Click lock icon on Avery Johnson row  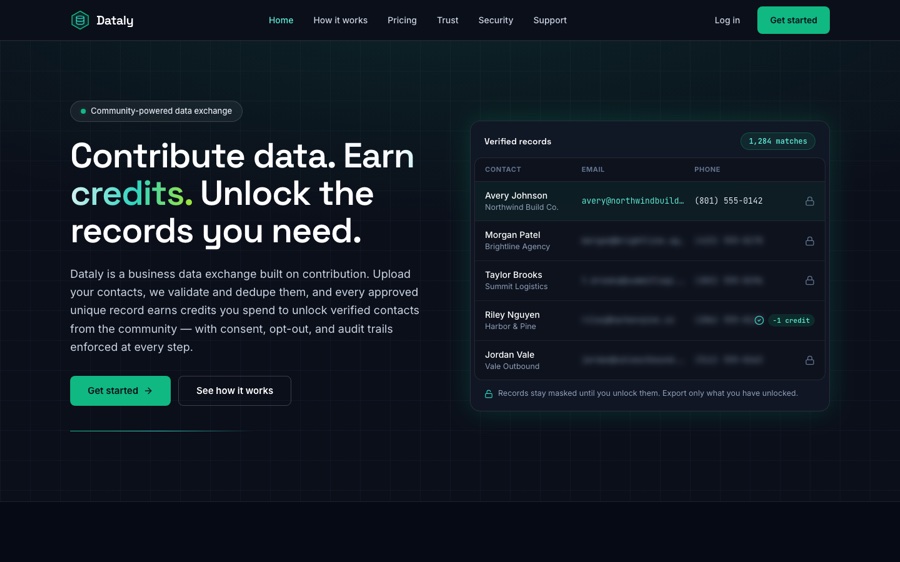[x=809, y=201]
